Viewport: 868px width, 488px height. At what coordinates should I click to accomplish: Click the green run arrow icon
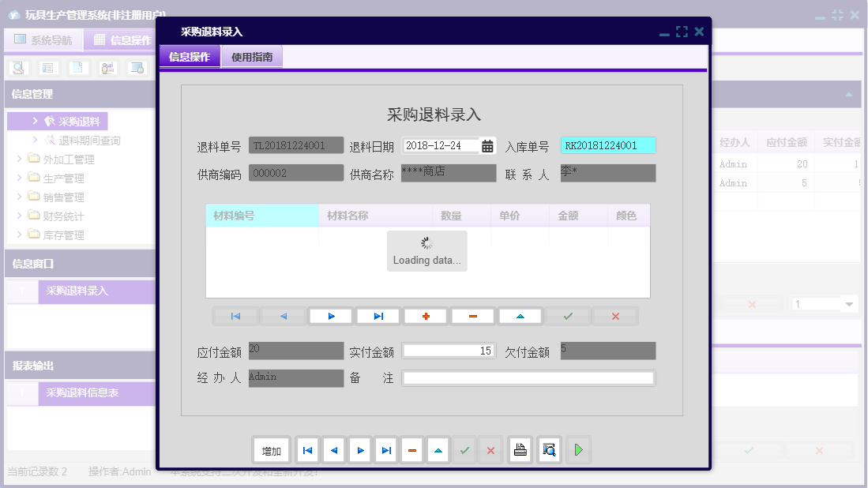point(577,449)
